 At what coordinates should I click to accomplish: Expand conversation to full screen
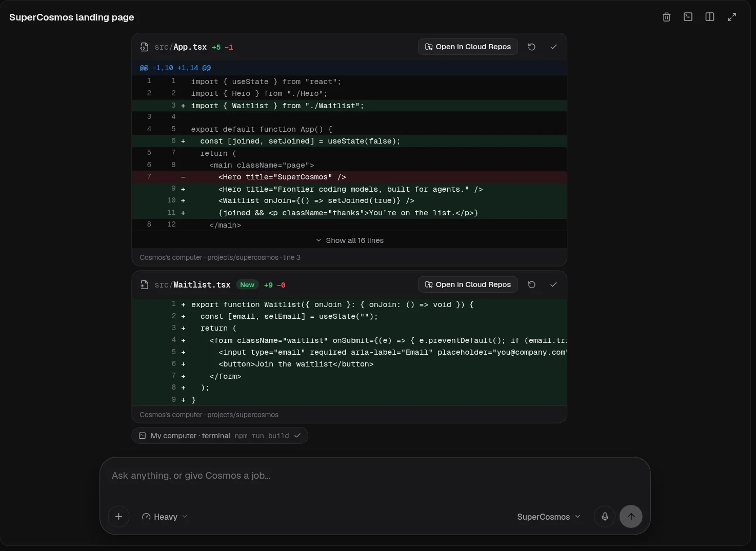[732, 17]
